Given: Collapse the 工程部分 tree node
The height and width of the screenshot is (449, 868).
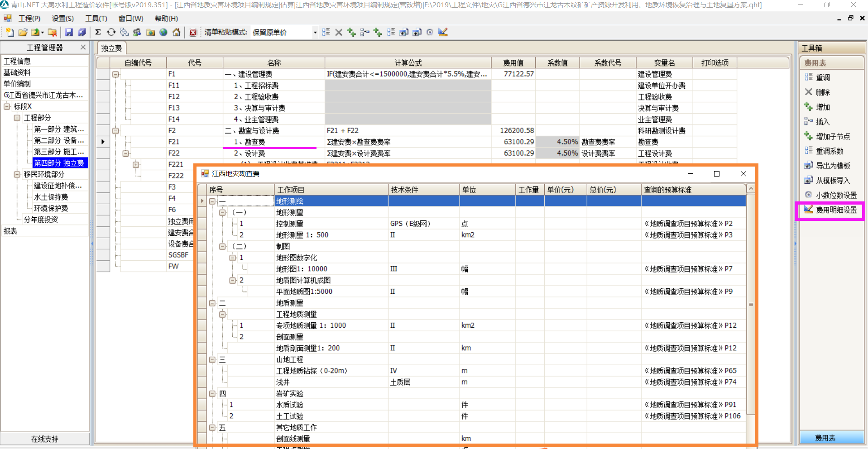Looking at the screenshot, I should pyautogui.click(x=17, y=118).
